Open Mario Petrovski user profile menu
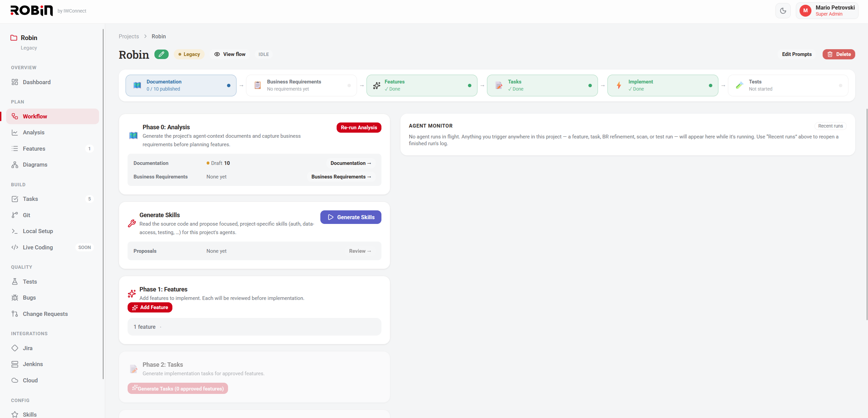 [x=827, y=11]
